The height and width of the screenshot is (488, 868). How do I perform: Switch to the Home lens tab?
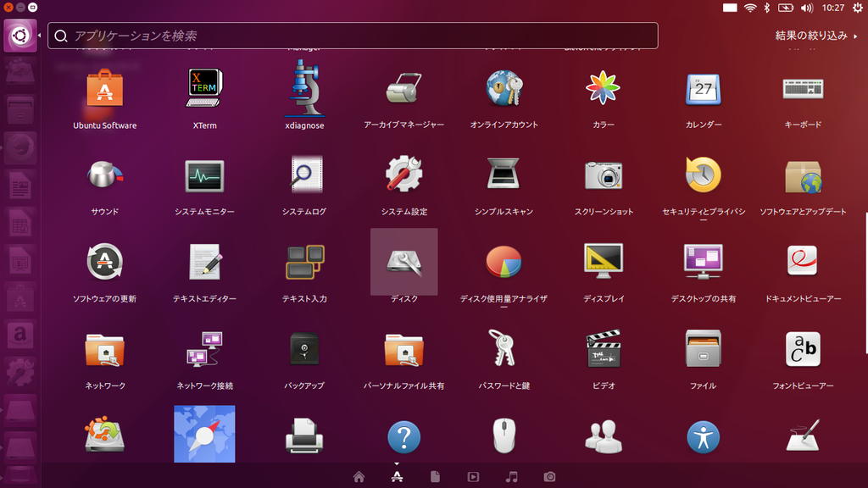click(x=359, y=477)
